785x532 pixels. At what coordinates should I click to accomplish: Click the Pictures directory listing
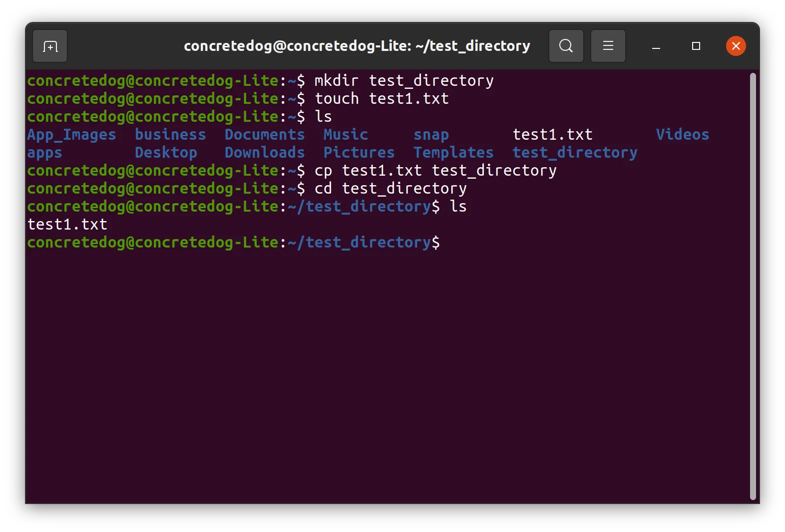(x=359, y=152)
